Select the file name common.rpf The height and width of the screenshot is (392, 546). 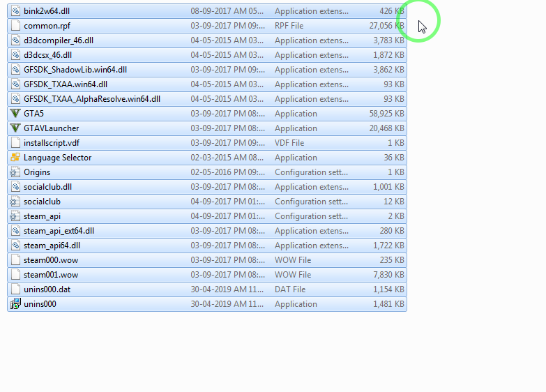[x=47, y=26]
